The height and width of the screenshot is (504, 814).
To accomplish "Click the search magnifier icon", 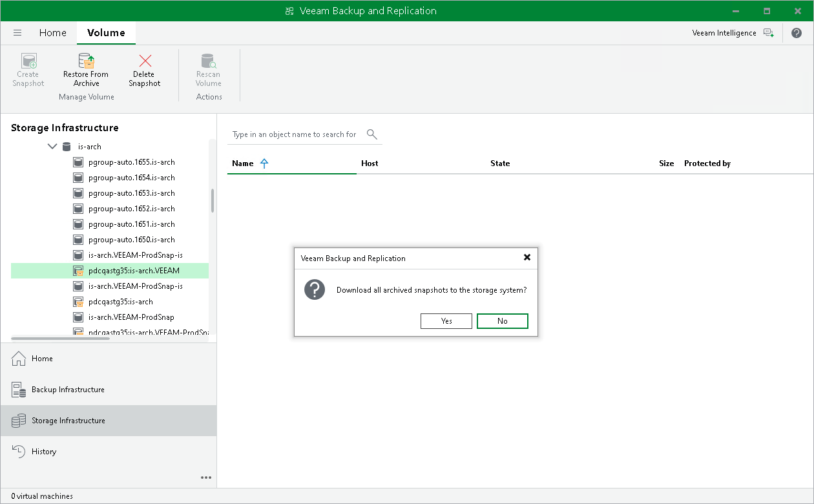I will pos(371,134).
